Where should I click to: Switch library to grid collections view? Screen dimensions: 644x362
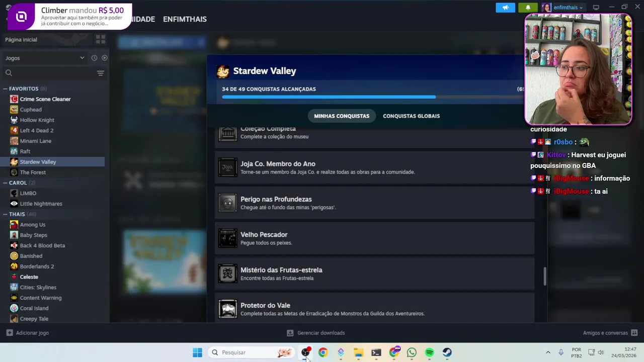[101, 39]
